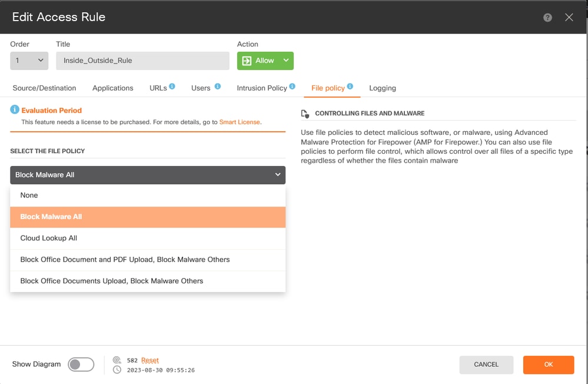Click the clock timestamp icon
The height and width of the screenshot is (384, 588).
117,370
